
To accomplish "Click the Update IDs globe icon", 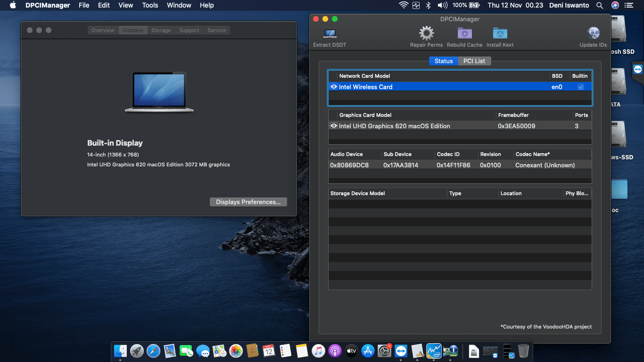I will (x=593, y=33).
